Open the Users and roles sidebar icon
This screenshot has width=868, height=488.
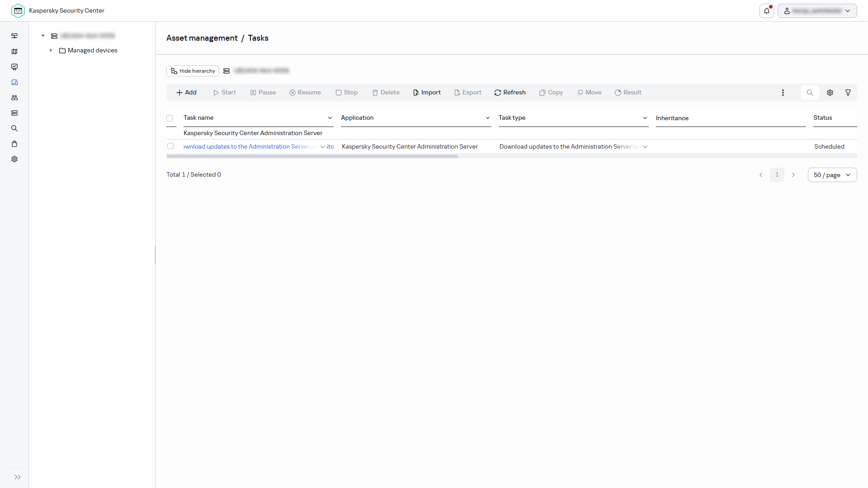tap(14, 98)
